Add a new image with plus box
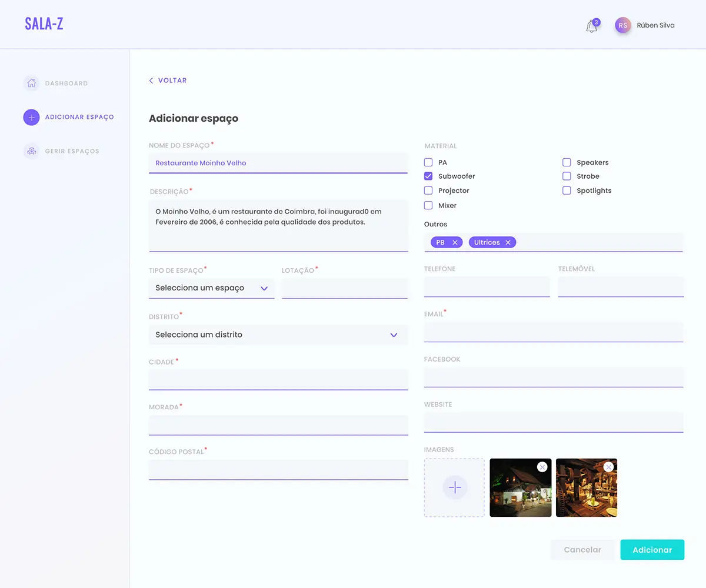Image resolution: width=706 pixels, height=588 pixels. click(x=455, y=487)
